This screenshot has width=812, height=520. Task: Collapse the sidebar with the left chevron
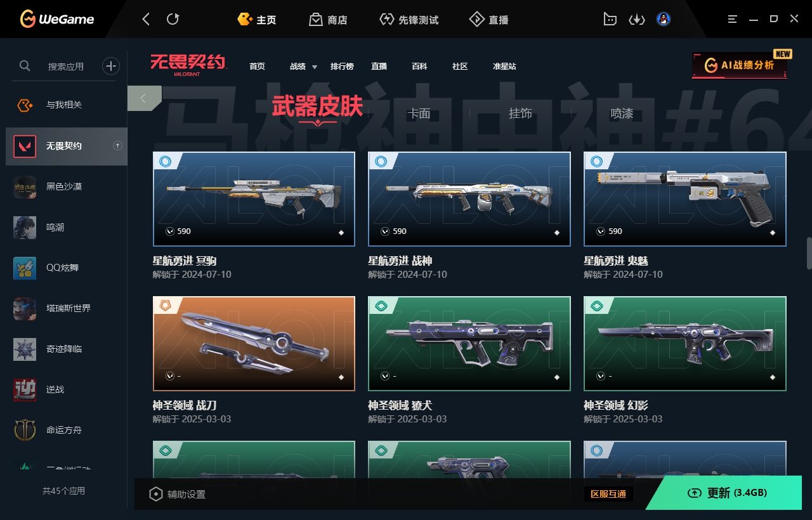coord(143,98)
